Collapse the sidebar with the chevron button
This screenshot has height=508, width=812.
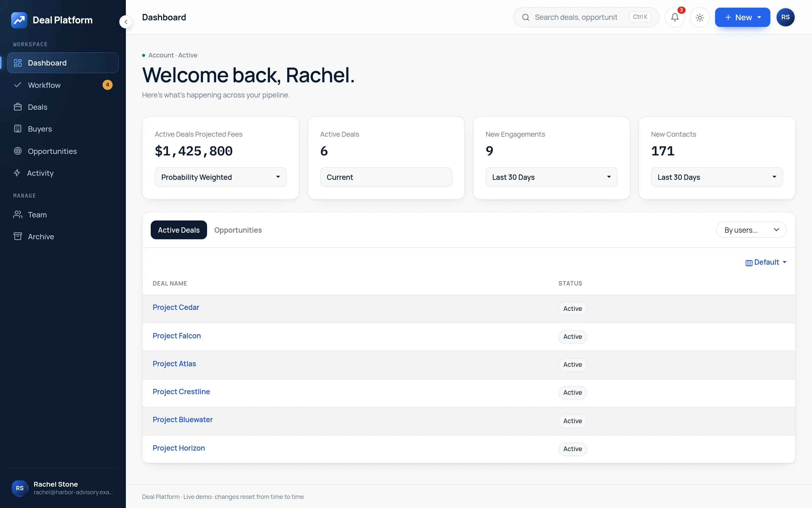point(126,22)
